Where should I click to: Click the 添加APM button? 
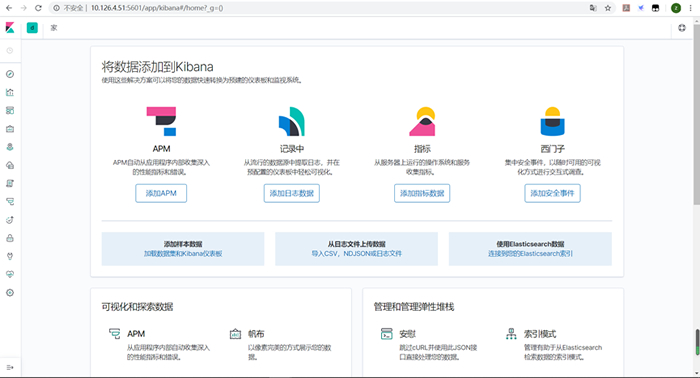[161, 193]
